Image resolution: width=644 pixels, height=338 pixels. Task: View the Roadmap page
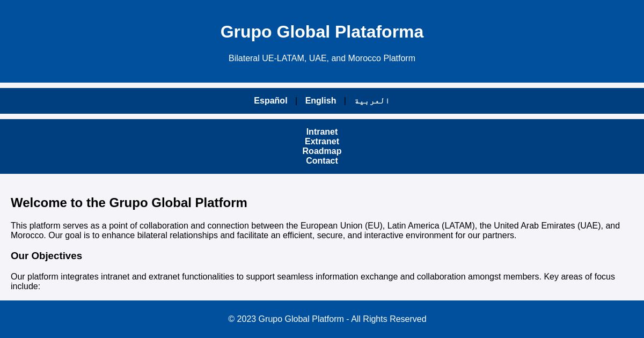(321, 151)
